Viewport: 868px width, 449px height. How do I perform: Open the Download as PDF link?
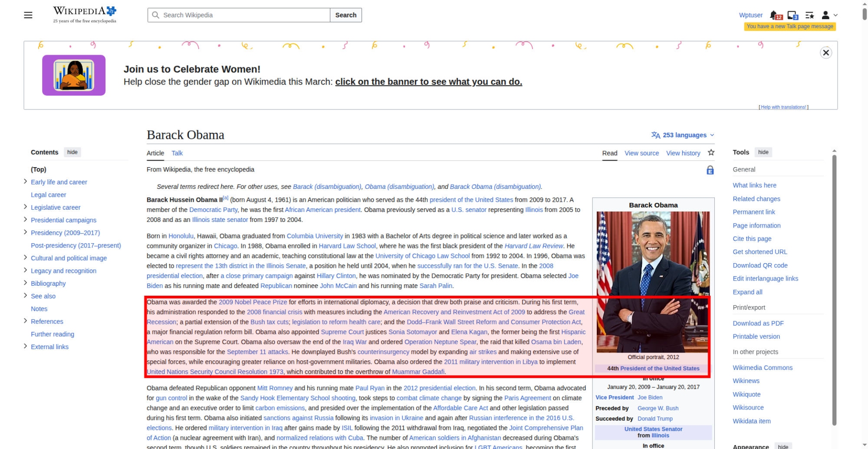(x=758, y=323)
